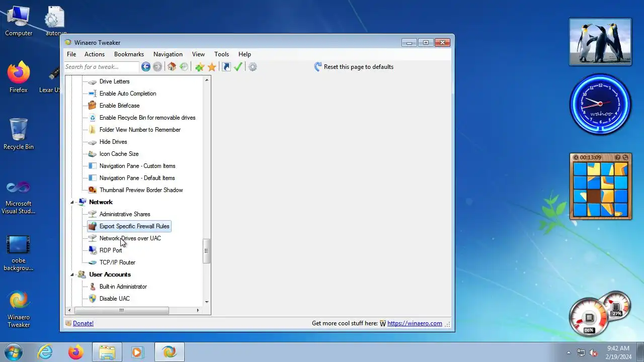Image resolution: width=644 pixels, height=362 pixels.
Task: Click the RDP Port monitor icon
Action: [x=92, y=250]
